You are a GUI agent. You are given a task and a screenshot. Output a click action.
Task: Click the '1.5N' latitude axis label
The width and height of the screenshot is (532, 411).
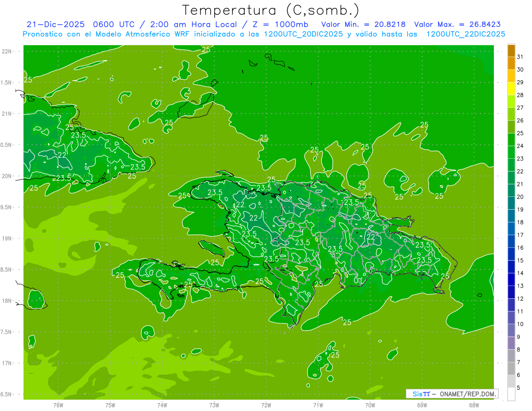click(x=7, y=82)
